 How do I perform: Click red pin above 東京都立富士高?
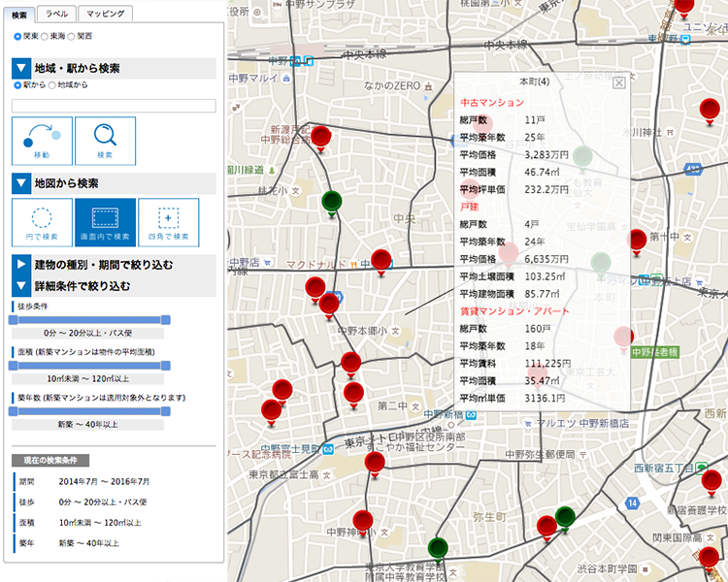pyautogui.click(x=375, y=465)
